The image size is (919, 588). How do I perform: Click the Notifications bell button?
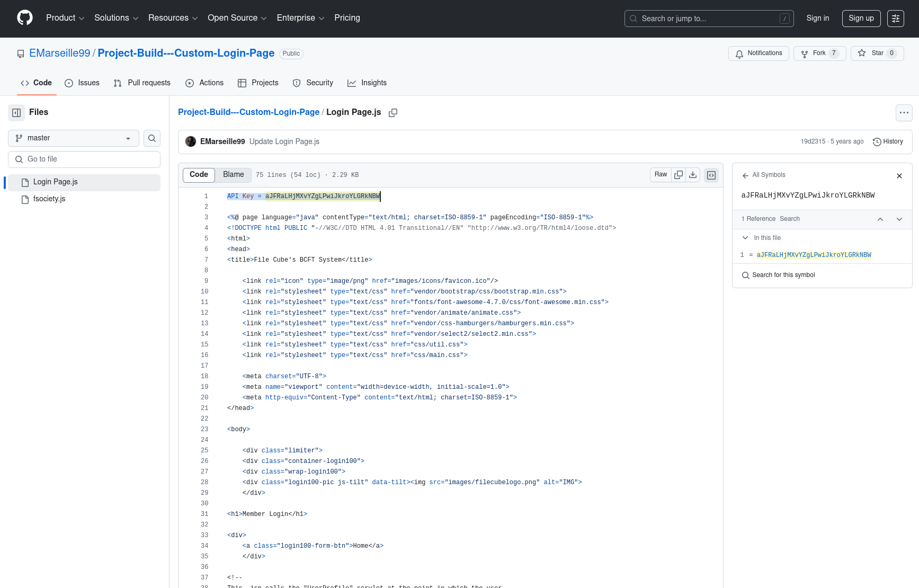click(759, 54)
